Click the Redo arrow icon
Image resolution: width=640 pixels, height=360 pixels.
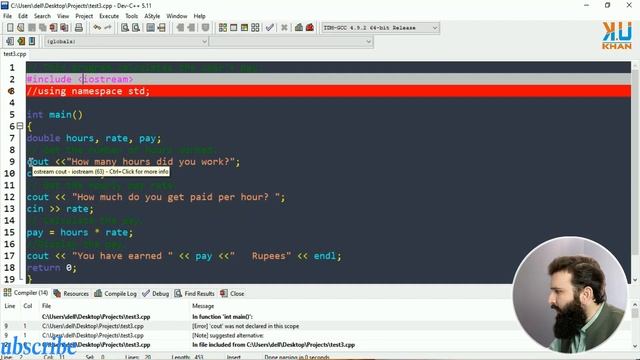(x=108, y=28)
